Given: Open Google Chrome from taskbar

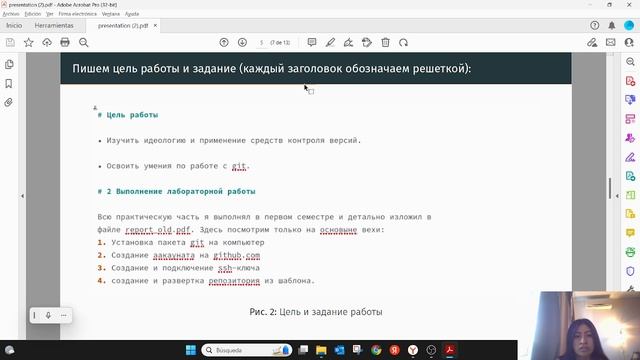Looking at the screenshot, I should pos(376,350).
